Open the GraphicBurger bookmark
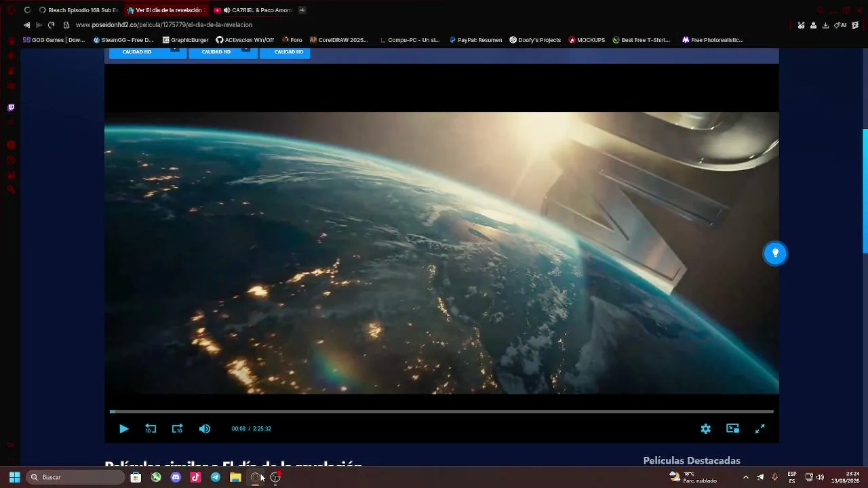 [x=185, y=40]
